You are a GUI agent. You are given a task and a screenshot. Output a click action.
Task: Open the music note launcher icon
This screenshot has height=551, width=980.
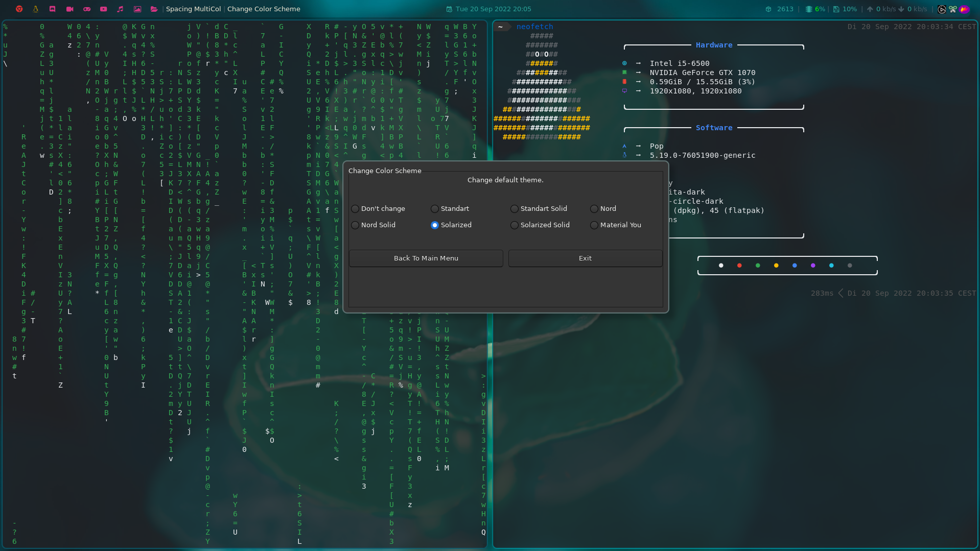point(120,9)
